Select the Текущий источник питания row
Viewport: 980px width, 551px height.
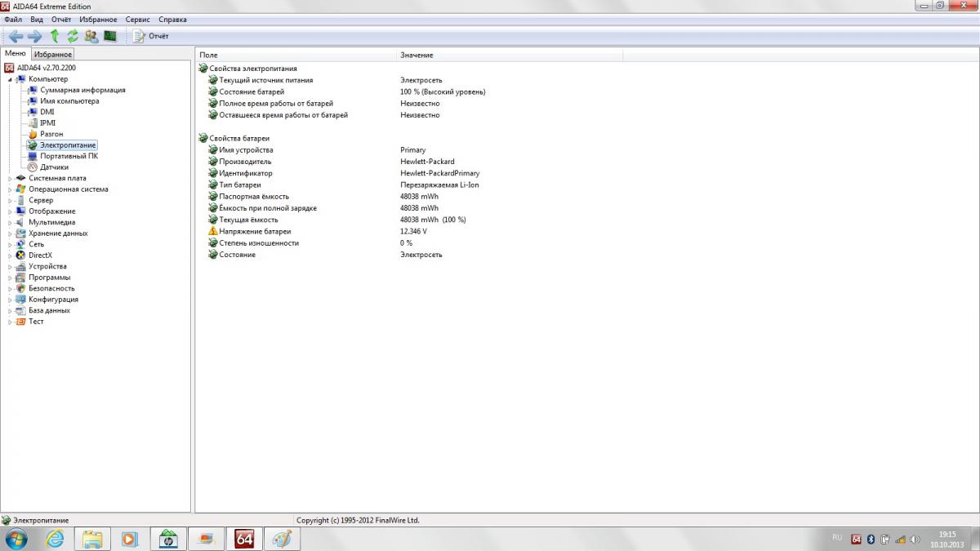point(266,81)
